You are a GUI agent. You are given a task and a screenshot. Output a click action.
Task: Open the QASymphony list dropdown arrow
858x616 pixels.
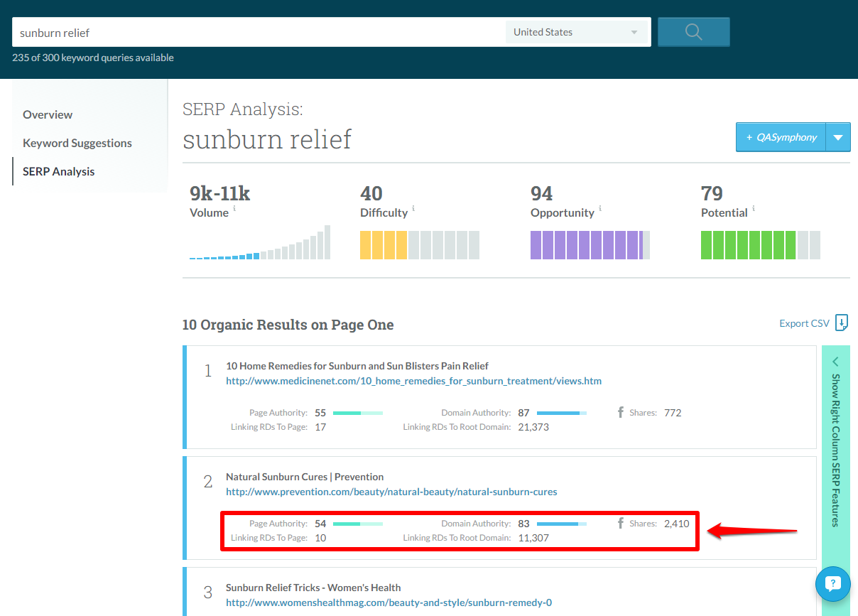click(838, 136)
